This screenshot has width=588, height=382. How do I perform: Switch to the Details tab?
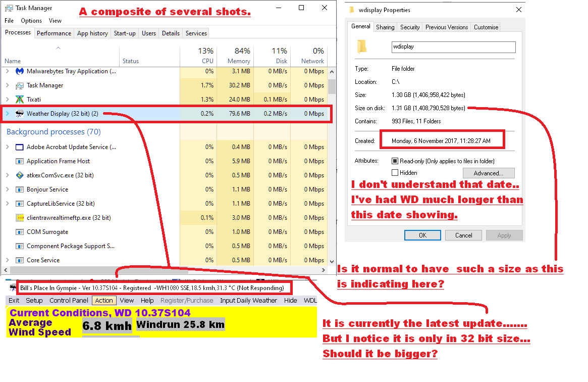pos(171,33)
